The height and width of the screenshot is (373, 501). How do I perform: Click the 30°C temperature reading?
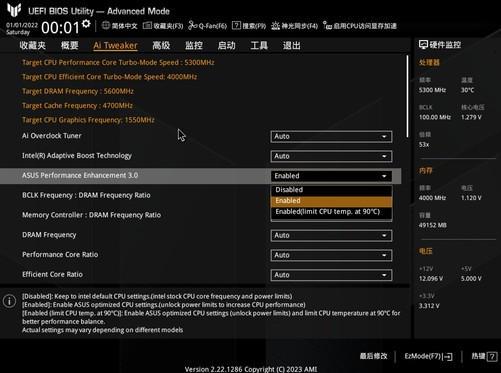467,90
